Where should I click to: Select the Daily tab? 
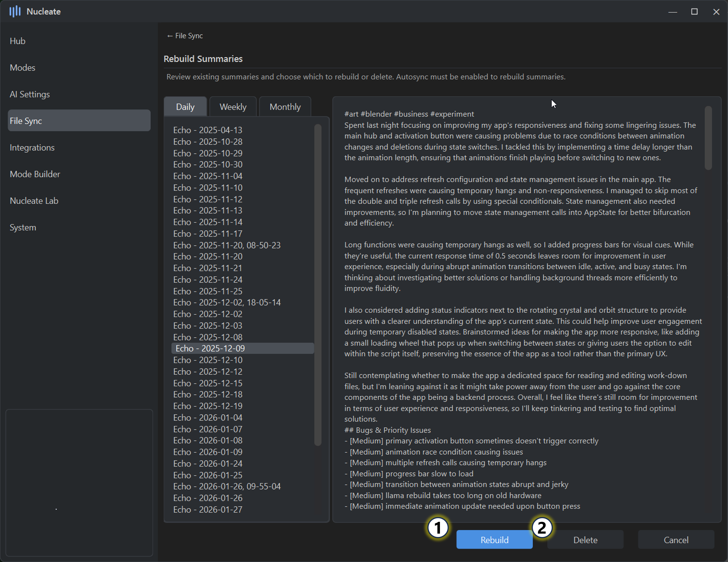coord(185,107)
